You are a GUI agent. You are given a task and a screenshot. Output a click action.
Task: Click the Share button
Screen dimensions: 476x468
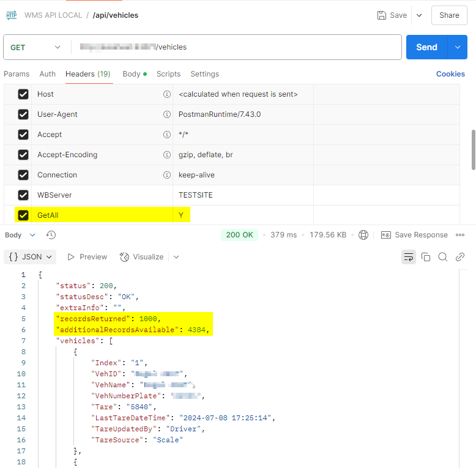pyautogui.click(x=449, y=15)
